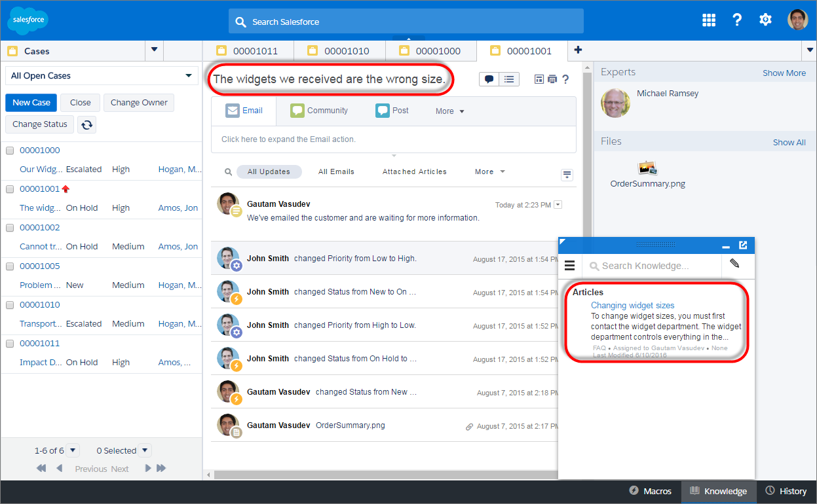The image size is (817, 504).
Task: Open the Setup gear icon
Action: pyautogui.click(x=765, y=20)
